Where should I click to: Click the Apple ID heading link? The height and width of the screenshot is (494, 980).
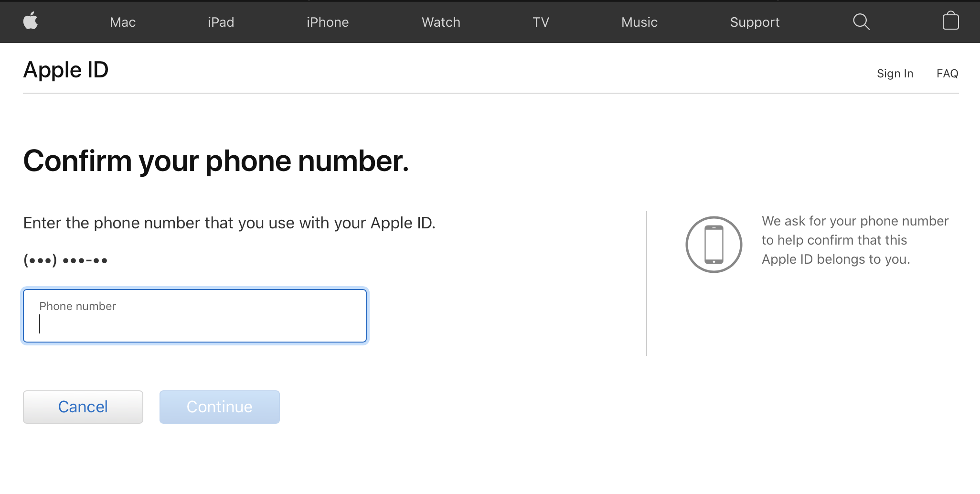(x=66, y=70)
